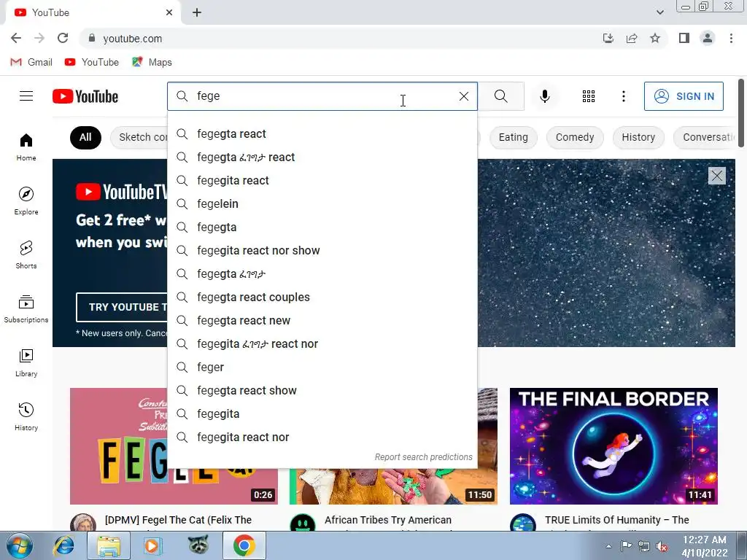Viewport: 747px width, 560px height.
Task: Select the Sketch comedy filter chip
Action: tap(139, 138)
